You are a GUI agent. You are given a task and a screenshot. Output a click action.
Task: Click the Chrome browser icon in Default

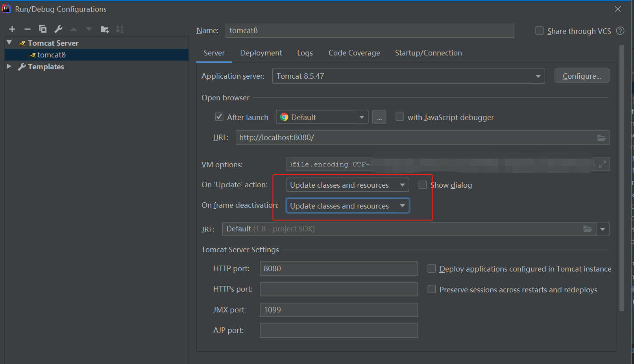284,117
